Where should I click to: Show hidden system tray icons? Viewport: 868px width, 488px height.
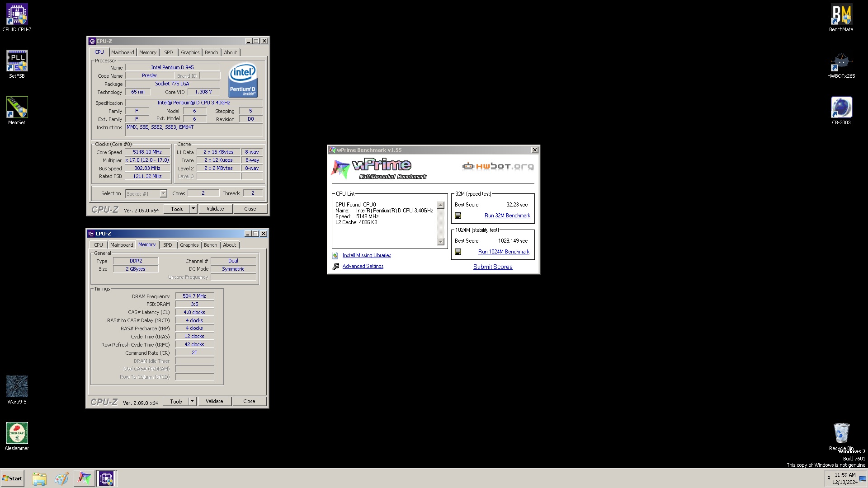tap(829, 478)
